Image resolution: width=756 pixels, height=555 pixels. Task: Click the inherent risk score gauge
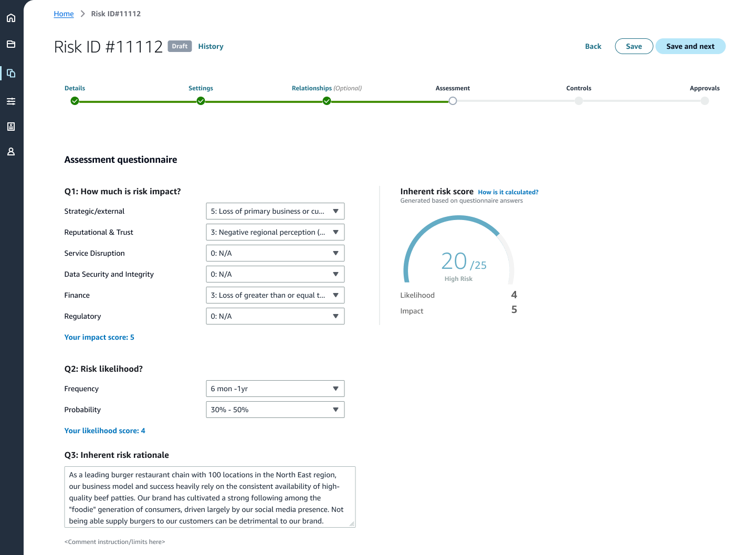[x=459, y=250]
